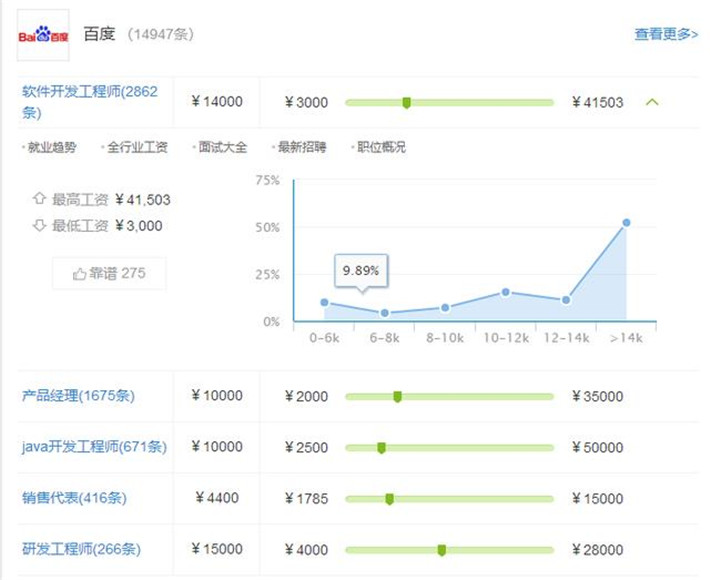This screenshot has width=710, height=580.
Task: Click the thumbs-up 靠谱 275 button
Action: point(109,273)
